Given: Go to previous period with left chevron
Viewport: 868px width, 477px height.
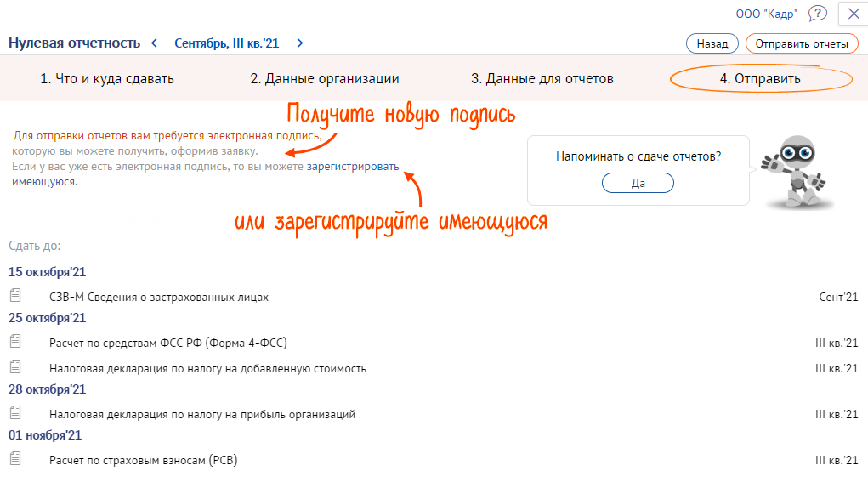Looking at the screenshot, I should coord(154,43).
